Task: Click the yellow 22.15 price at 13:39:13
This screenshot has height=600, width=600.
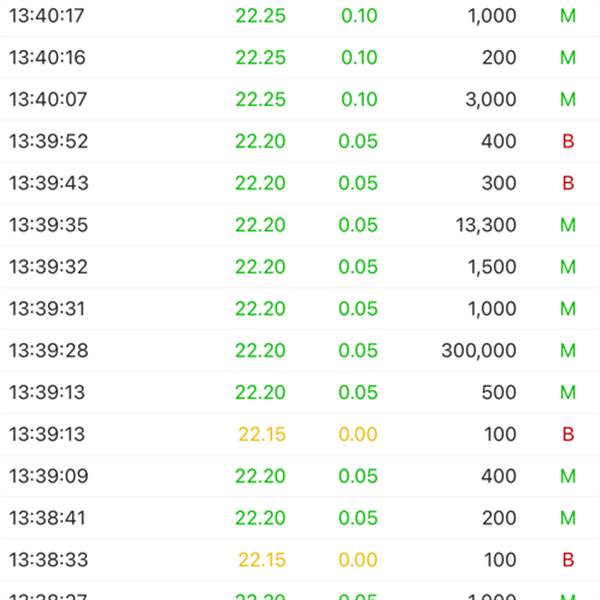Action: click(x=262, y=434)
